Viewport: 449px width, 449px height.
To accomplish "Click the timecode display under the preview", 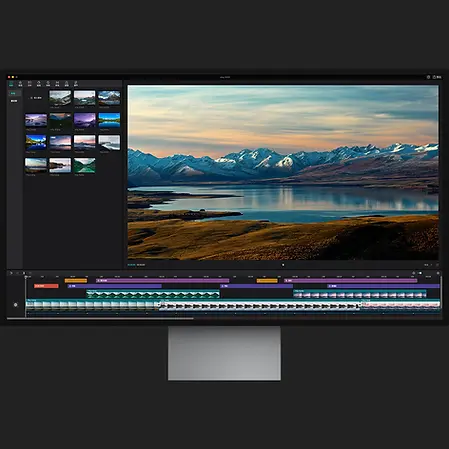I will click(136, 265).
